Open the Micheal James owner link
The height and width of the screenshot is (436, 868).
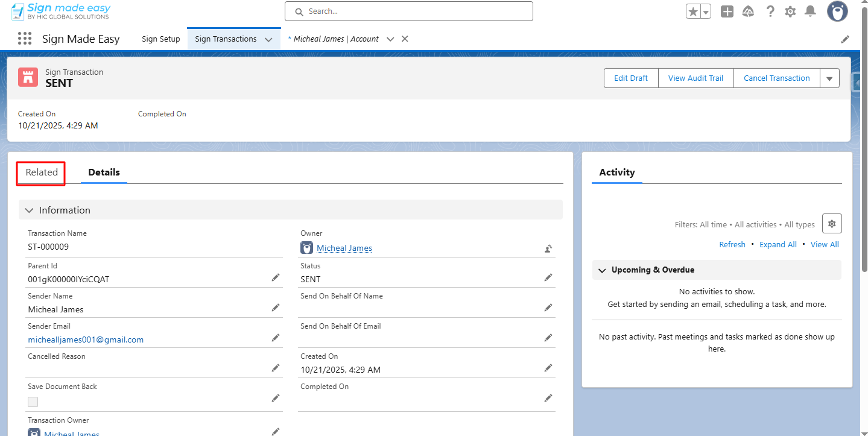344,248
